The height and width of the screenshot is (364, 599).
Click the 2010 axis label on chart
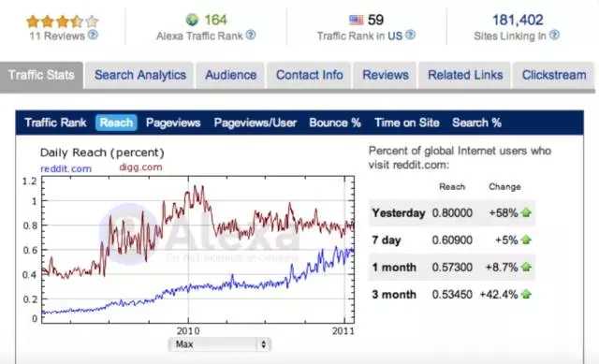coord(188,330)
